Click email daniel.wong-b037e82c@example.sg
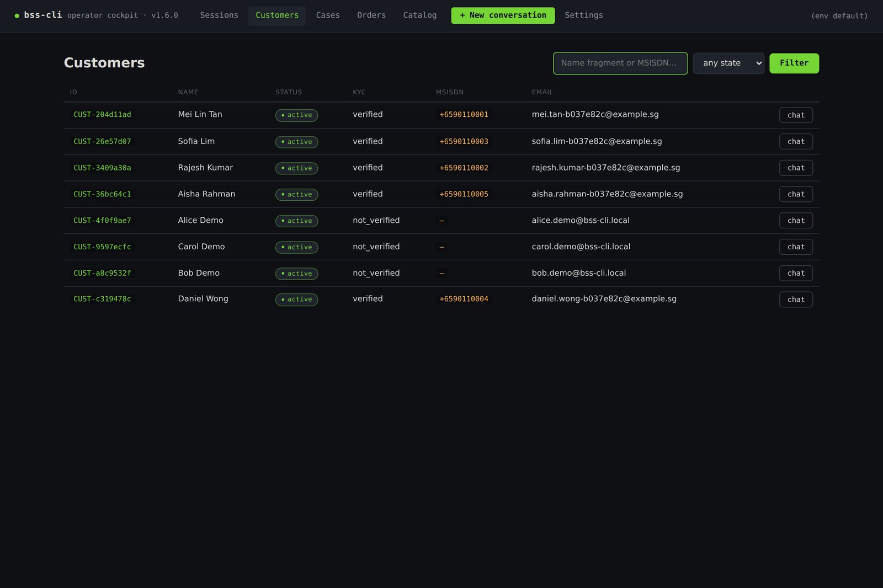 coord(604,299)
